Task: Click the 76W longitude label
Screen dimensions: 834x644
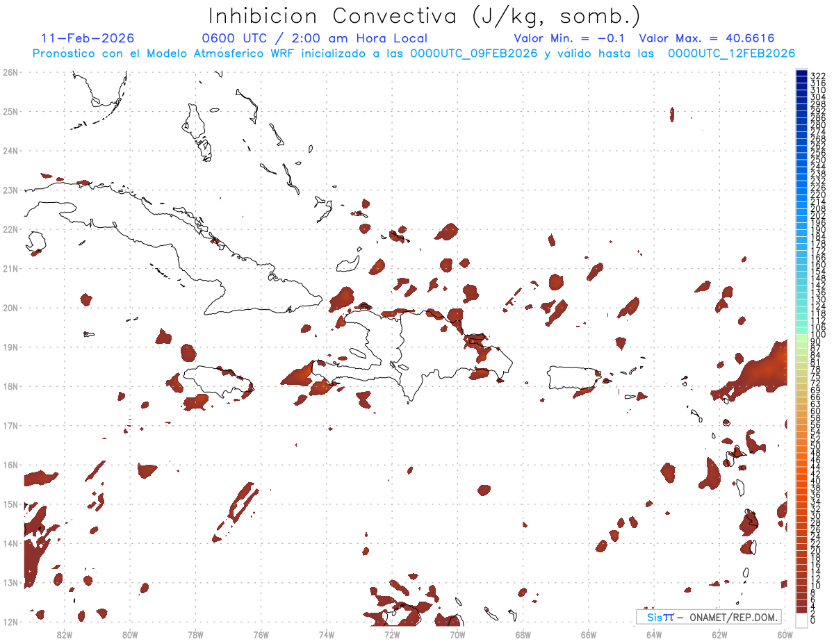Action: click(261, 634)
